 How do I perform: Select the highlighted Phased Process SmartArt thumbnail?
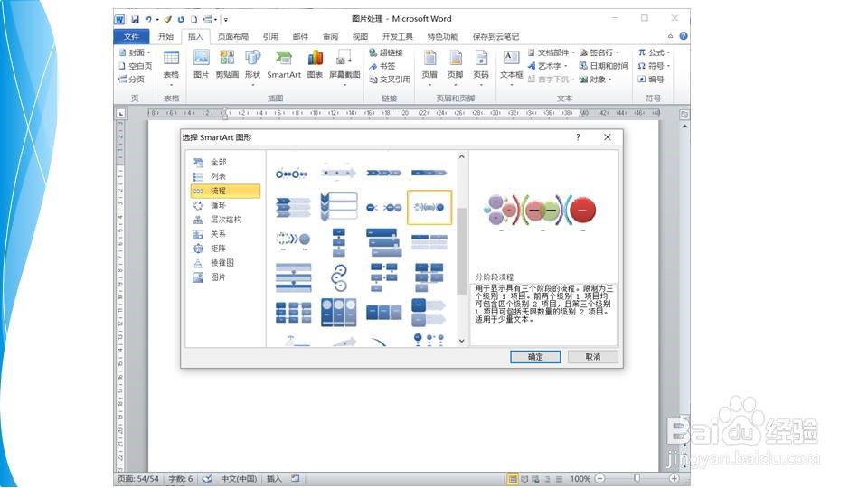(x=429, y=208)
